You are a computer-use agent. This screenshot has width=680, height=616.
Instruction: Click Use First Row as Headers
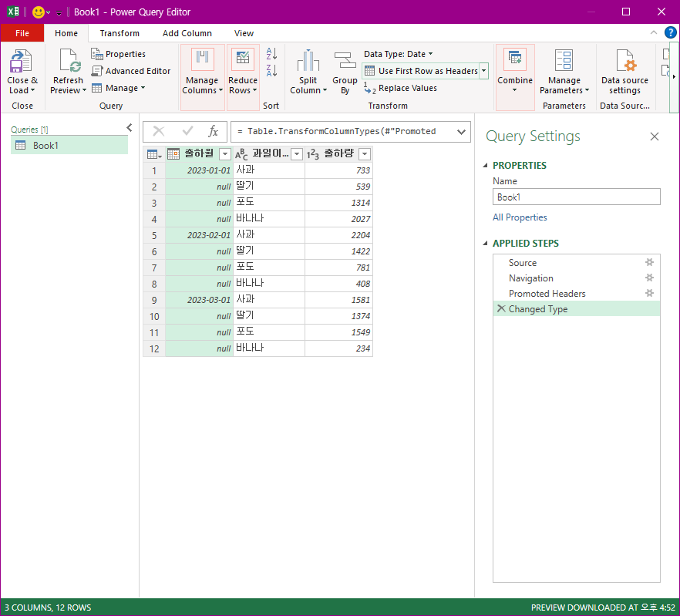pos(421,71)
